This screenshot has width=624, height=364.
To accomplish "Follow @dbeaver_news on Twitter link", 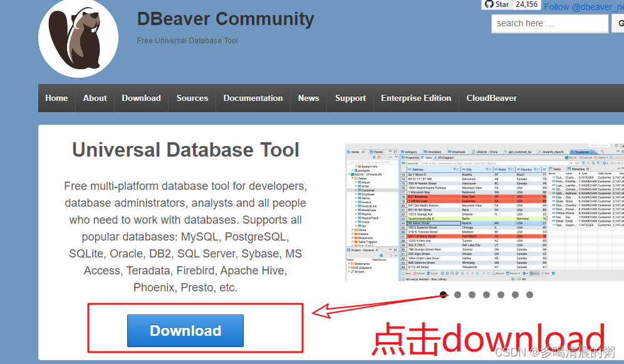I will [584, 7].
